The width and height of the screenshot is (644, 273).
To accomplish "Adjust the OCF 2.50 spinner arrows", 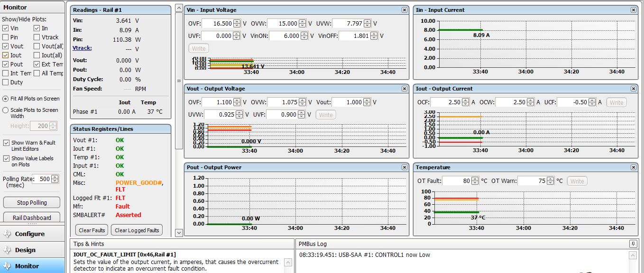I will point(465,102).
